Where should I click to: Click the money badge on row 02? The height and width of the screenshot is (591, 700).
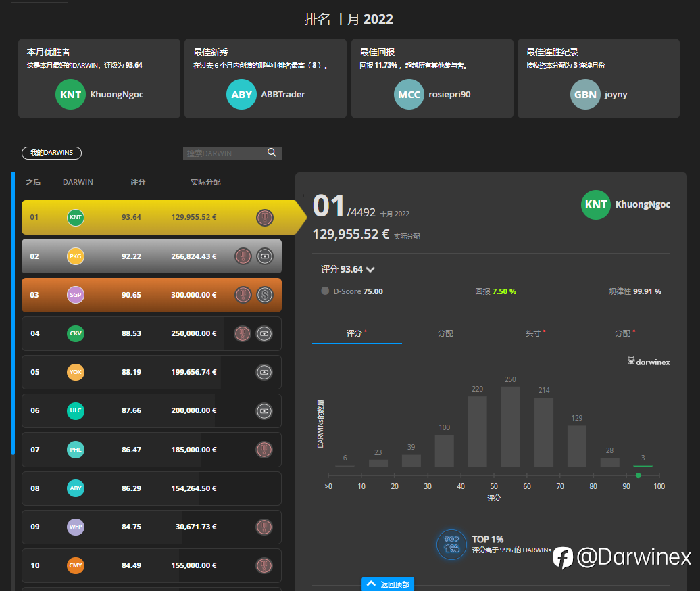(265, 256)
